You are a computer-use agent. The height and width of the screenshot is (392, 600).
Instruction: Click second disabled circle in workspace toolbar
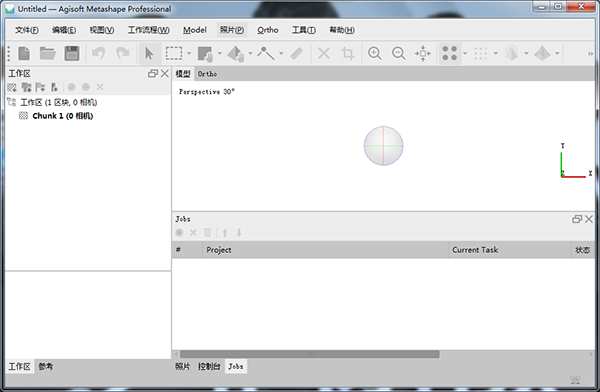pos(86,87)
